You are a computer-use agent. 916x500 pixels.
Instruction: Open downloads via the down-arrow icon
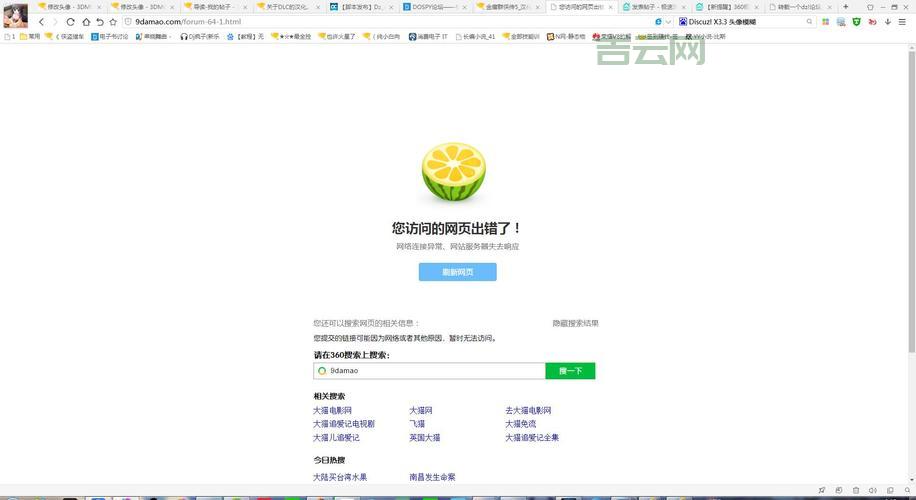[x=887, y=22]
